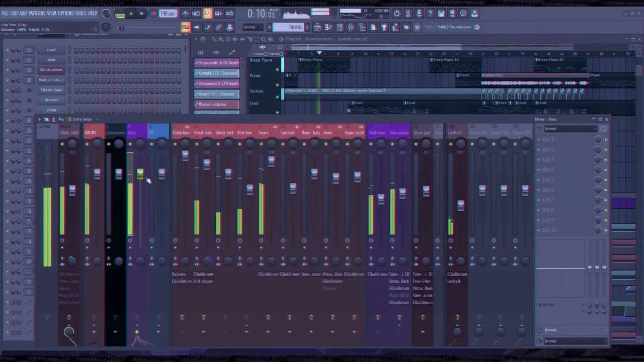Select Kontakt 5 sustain automation clip
Screen dimensions: 644x362
pos(217,73)
